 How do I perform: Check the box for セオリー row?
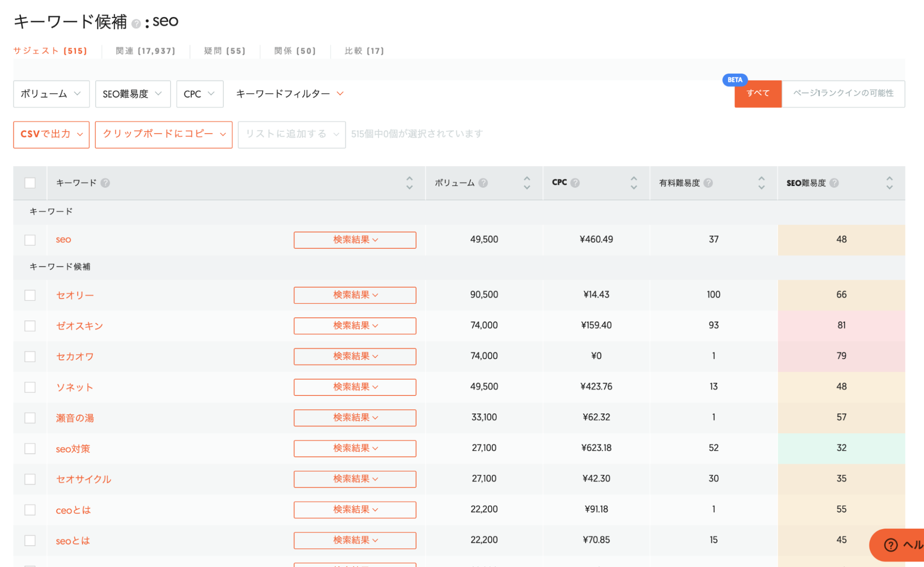pos(30,295)
